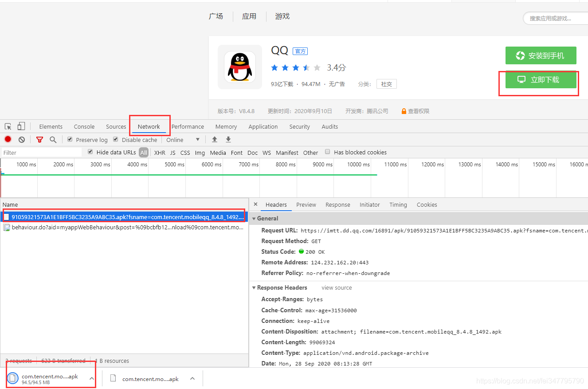Disable the Disable cache checkbox
Screen dimensions: 588x389
[116, 139]
